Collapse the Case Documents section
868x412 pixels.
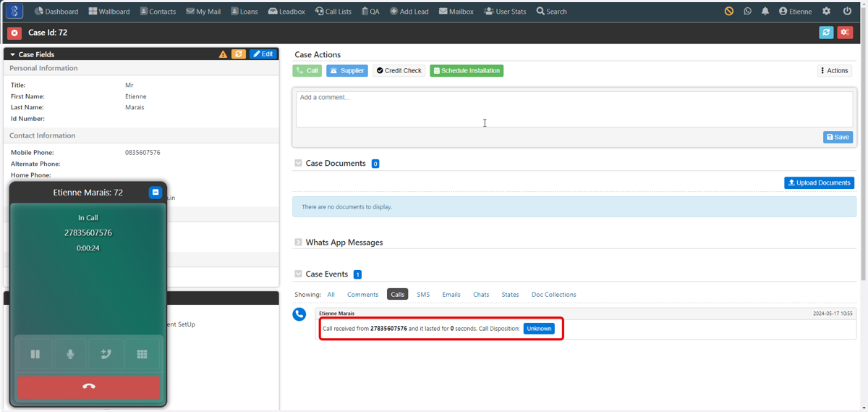click(x=298, y=164)
